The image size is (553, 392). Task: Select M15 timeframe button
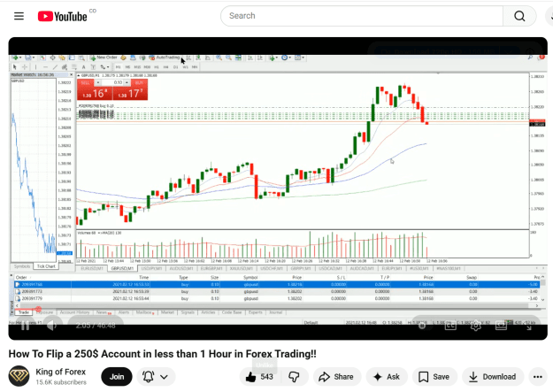[137, 66]
